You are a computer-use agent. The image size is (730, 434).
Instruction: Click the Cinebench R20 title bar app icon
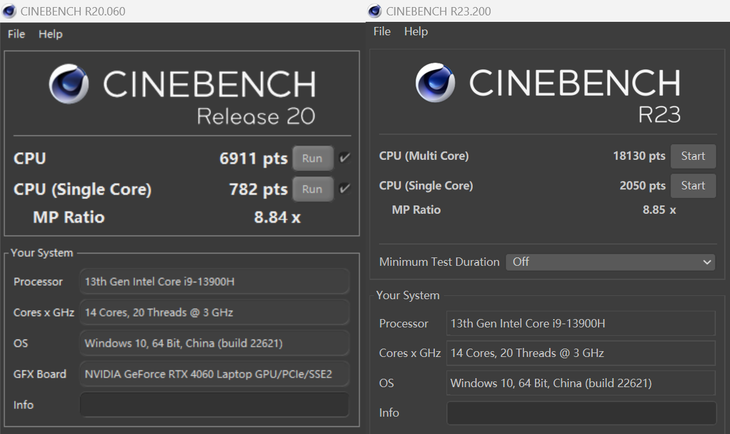point(9,11)
